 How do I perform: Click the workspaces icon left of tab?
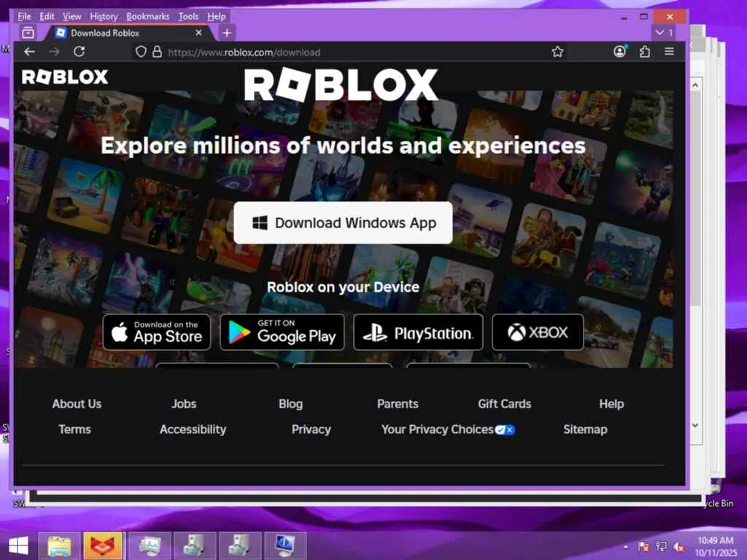[28, 33]
